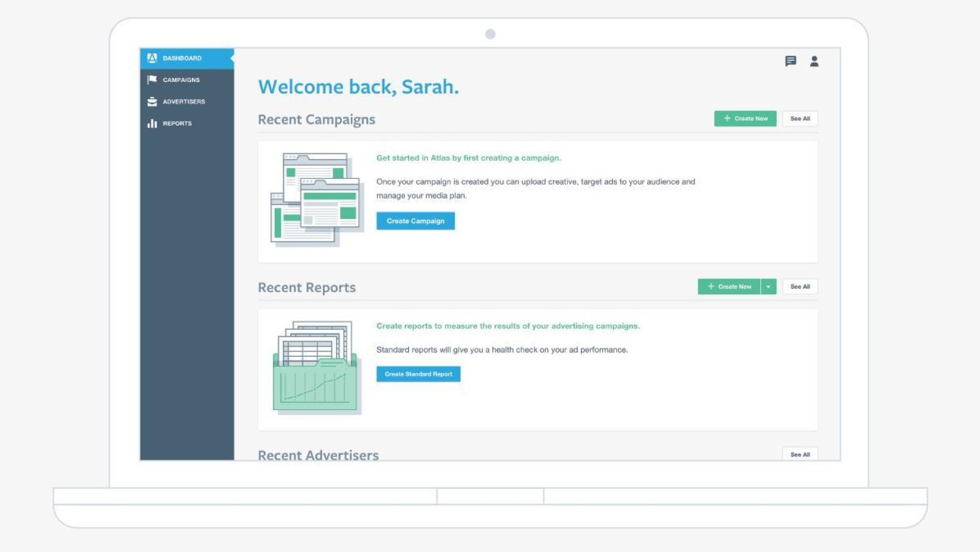Click the campaign browser windows illustration
This screenshot has width=980, height=552.
pyautogui.click(x=317, y=199)
